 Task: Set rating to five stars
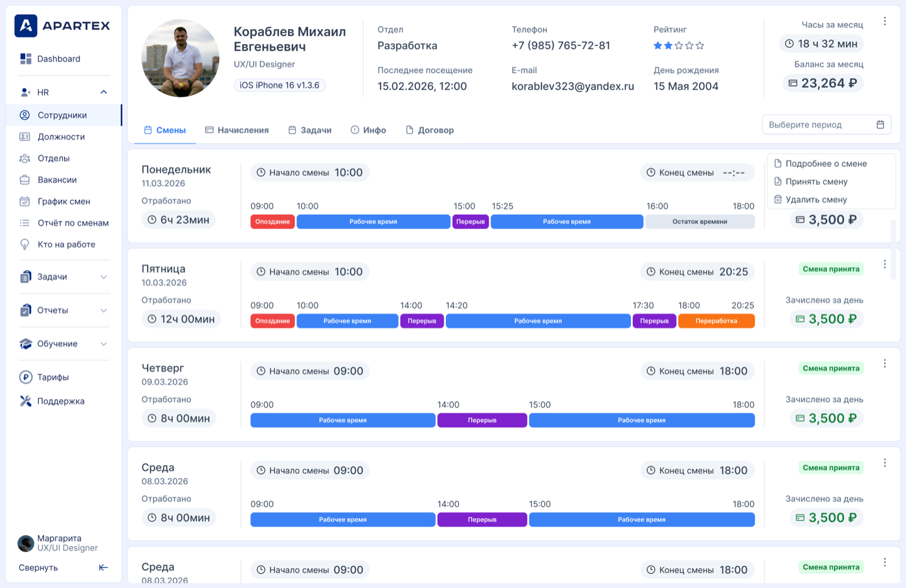click(x=700, y=46)
